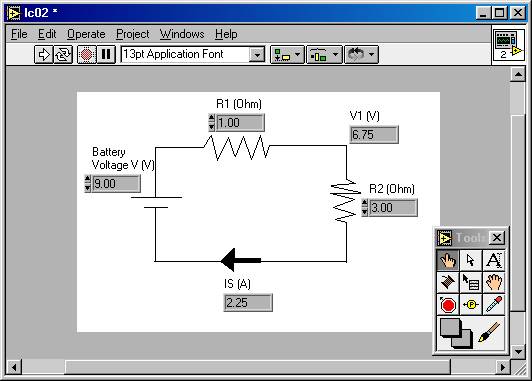
Task: Click the R2 (Ohm) input field
Action: pyautogui.click(x=393, y=208)
